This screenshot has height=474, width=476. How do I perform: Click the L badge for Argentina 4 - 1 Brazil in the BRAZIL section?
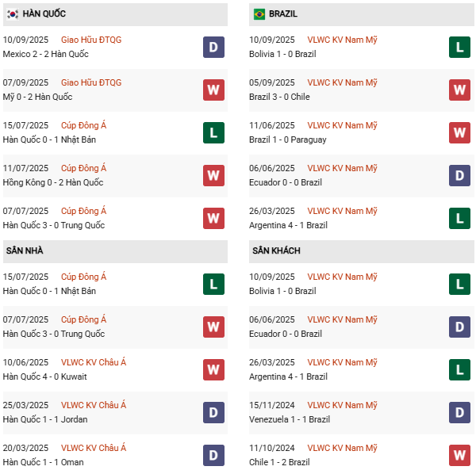(460, 218)
